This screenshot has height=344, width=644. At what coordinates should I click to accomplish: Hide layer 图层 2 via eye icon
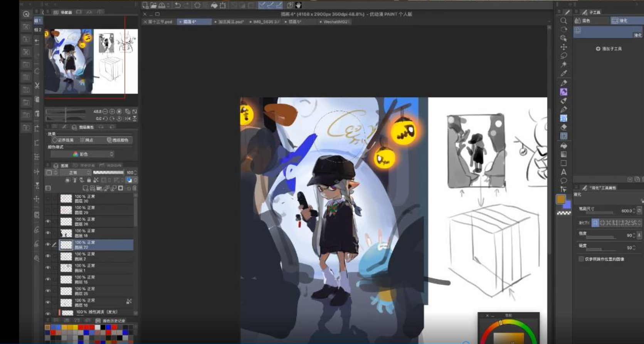[48, 256]
